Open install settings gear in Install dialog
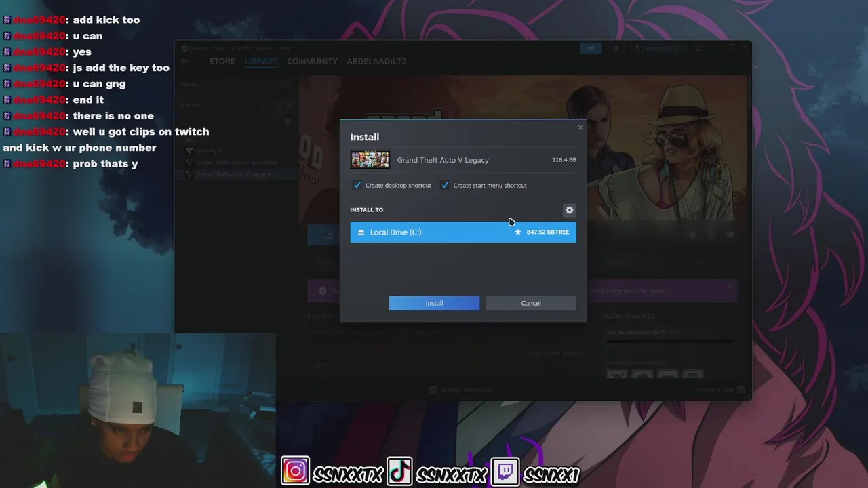Image resolution: width=868 pixels, height=488 pixels. pyautogui.click(x=570, y=210)
